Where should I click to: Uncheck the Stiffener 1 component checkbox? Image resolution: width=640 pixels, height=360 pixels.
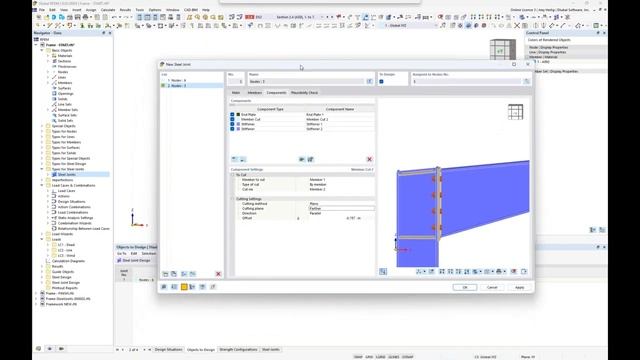pos(232,124)
